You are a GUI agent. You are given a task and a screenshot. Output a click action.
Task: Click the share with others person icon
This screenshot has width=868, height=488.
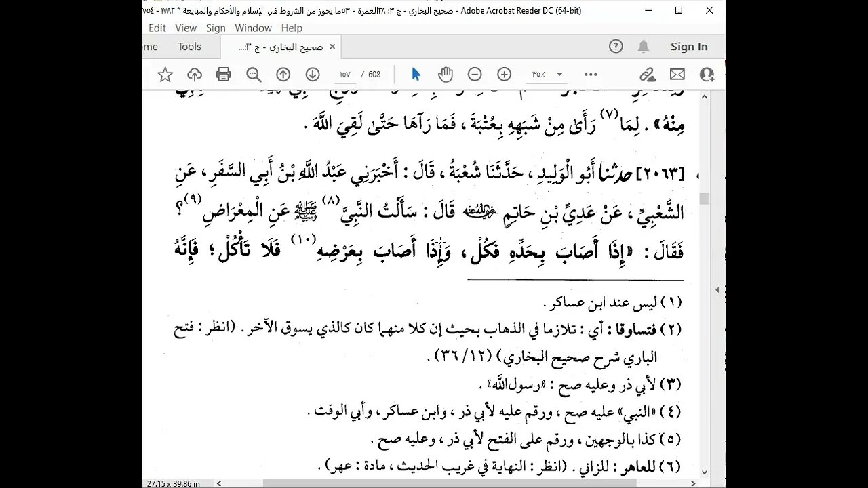coord(707,75)
